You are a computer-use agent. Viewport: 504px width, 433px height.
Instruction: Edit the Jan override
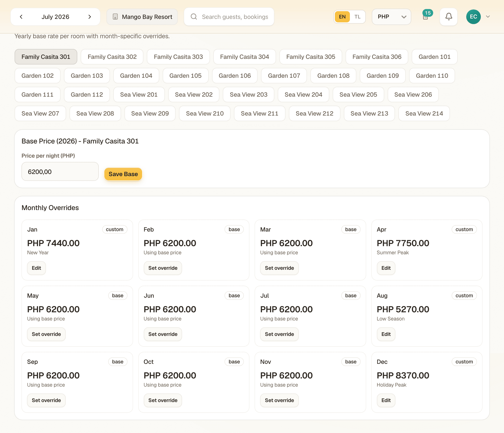(36, 268)
